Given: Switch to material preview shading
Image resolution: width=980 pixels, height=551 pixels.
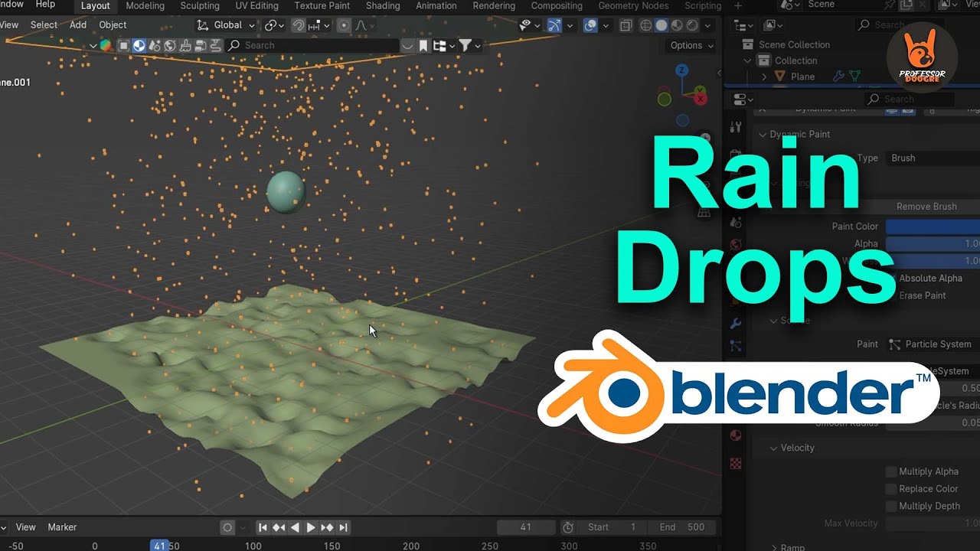Looking at the screenshot, I should [x=677, y=25].
